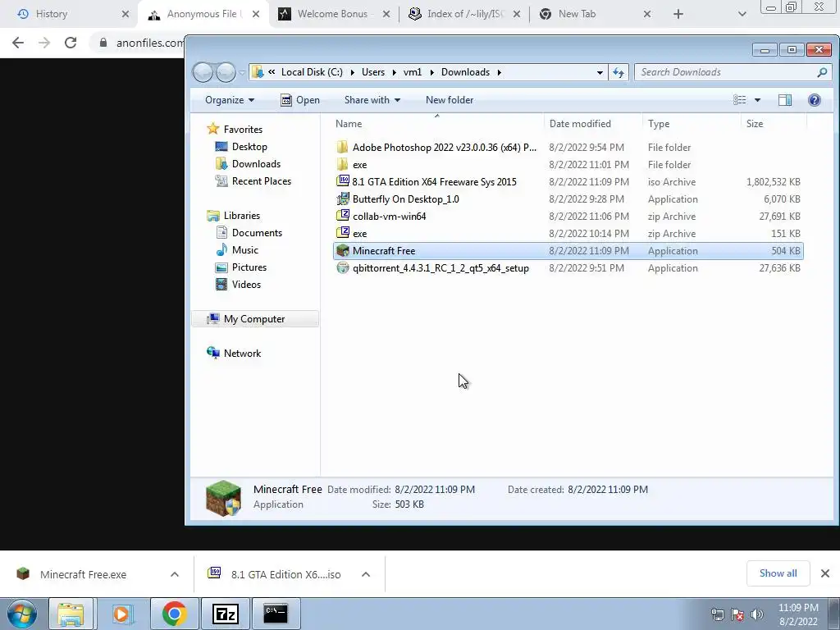Open the GTA Edition iso download options chevron

(366, 574)
